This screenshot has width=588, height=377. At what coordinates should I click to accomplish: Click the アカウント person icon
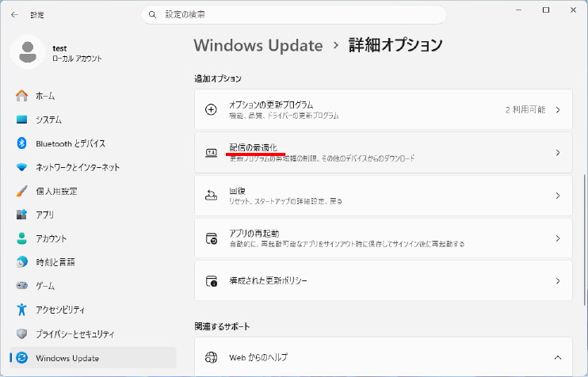tap(21, 238)
